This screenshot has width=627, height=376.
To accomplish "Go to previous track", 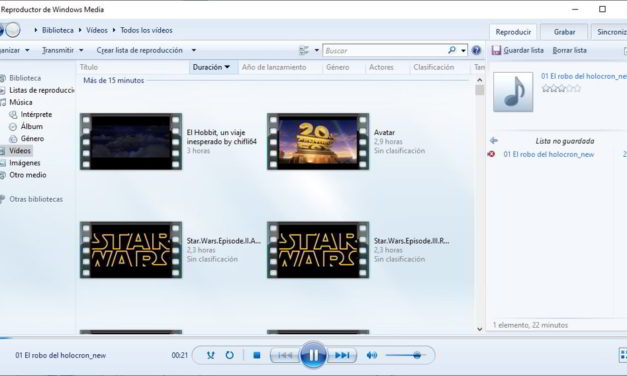I will point(285,355).
